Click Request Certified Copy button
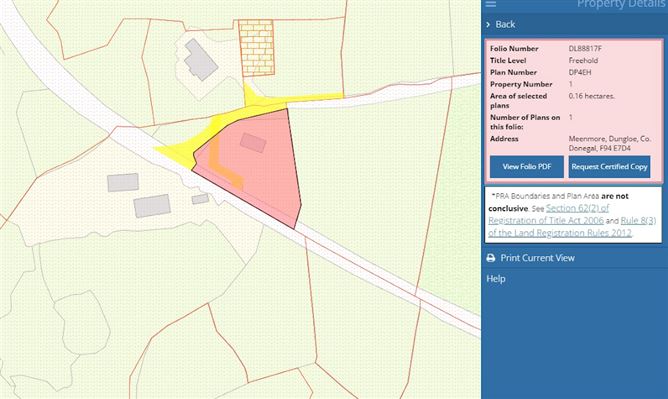This screenshot has width=668, height=399. point(609,166)
